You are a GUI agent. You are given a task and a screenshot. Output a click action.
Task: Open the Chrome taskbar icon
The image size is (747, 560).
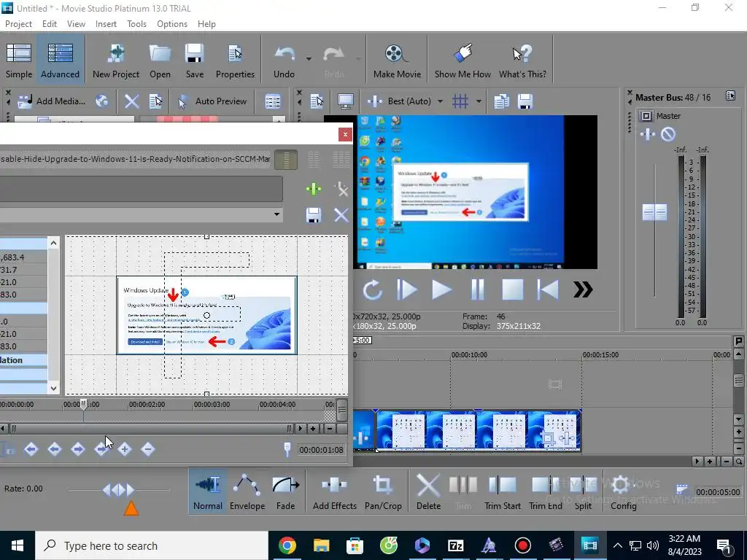click(287, 545)
